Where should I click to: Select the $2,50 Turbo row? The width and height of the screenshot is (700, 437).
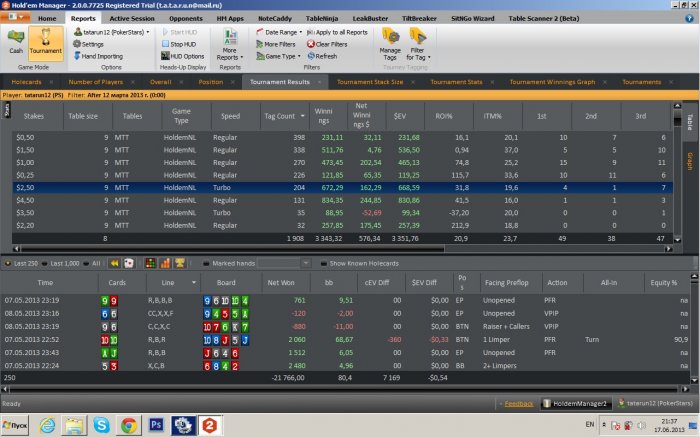[342, 187]
